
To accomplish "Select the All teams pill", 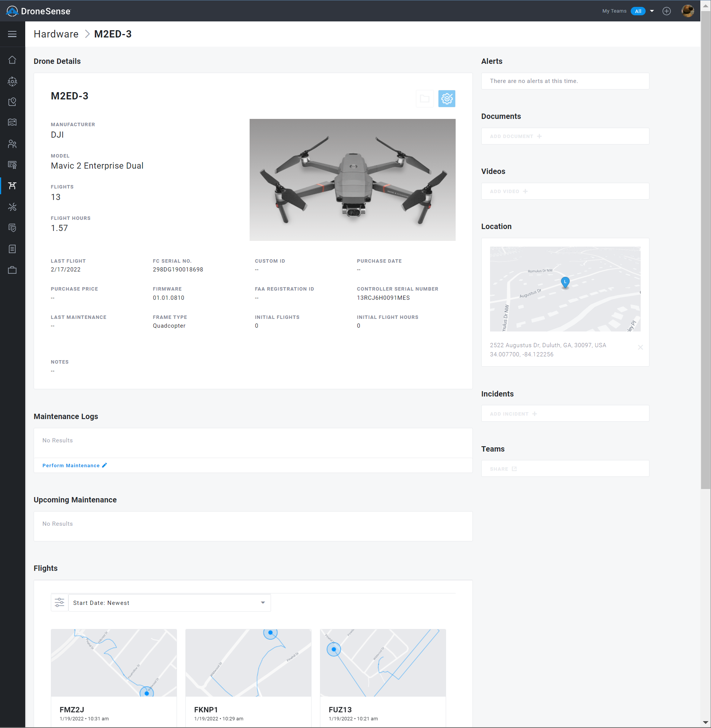I will pyautogui.click(x=638, y=11).
